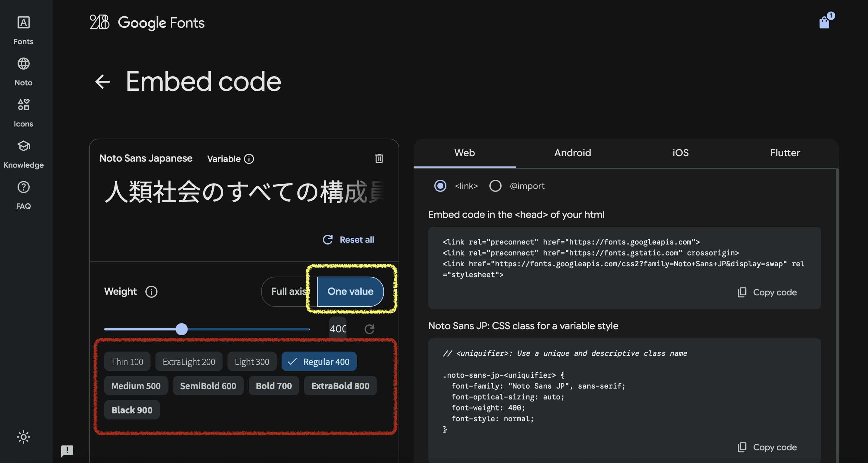Click the Noto Sans Japanese font name
This screenshot has height=463, width=868.
point(146,158)
